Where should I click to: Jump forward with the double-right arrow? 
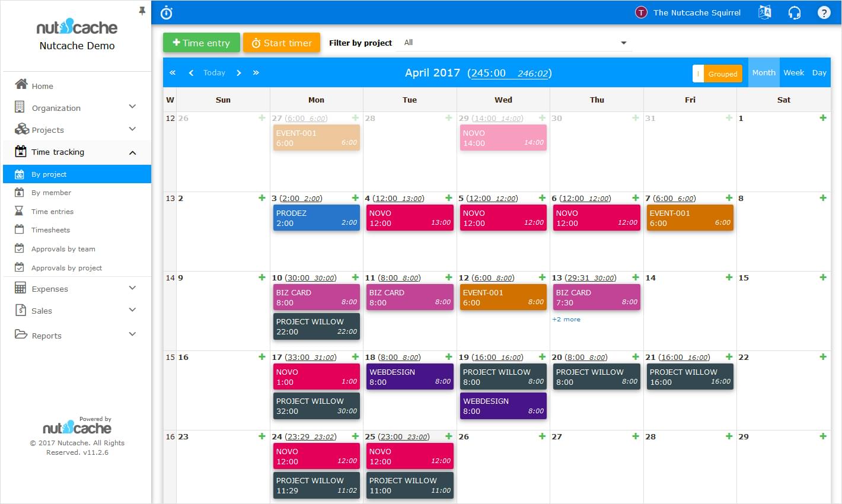click(x=256, y=73)
